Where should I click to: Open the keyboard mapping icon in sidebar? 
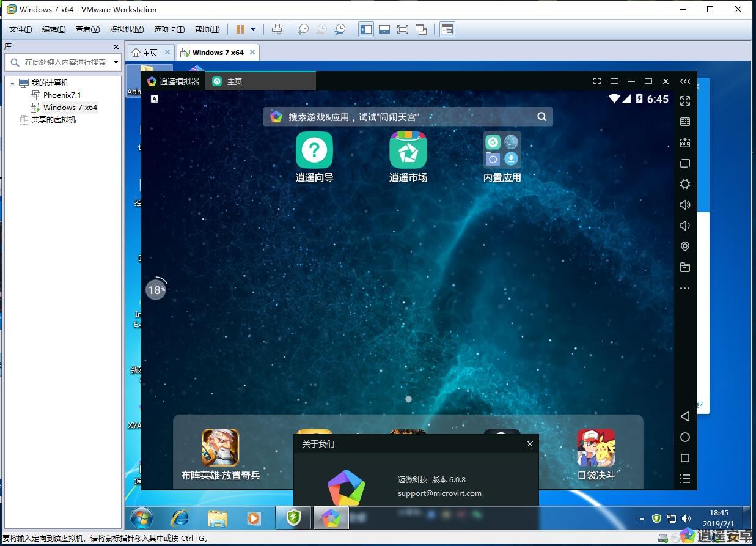(685, 122)
